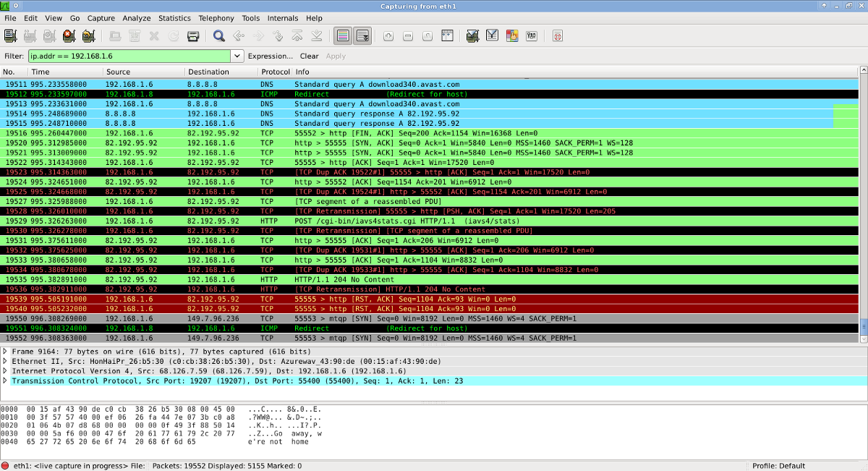The height and width of the screenshot is (471, 868).
Task: Click inside the display filter field
Action: pyautogui.click(x=129, y=56)
